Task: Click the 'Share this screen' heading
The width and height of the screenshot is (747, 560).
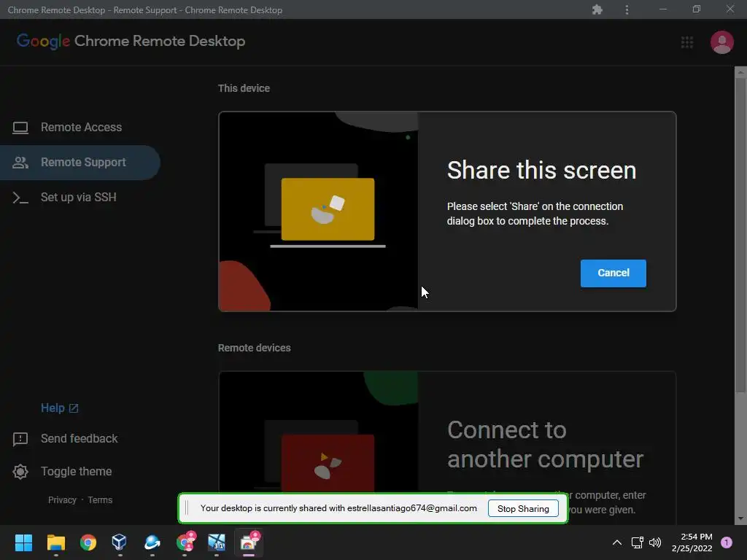Action: pos(542,170)
